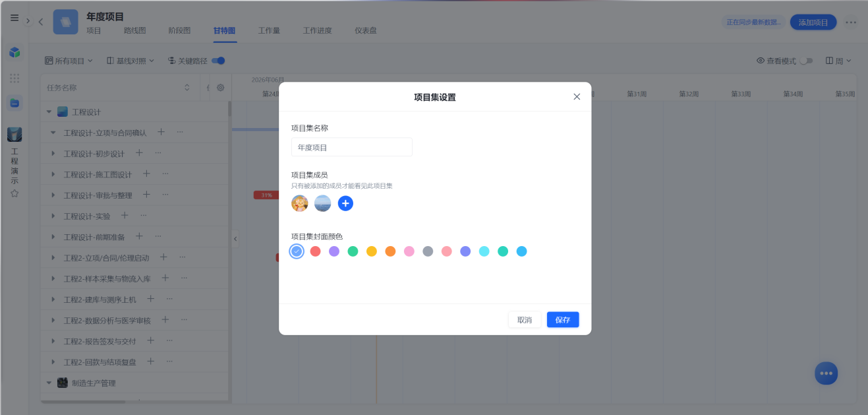Open the hamburger menu in top-left
This screenshot has width=868, height=415.
(14, 18)
